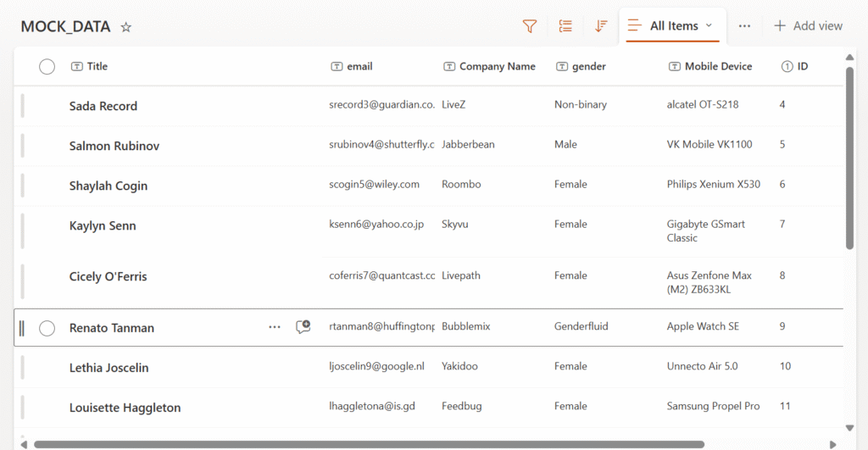Open the Kaylyn Senn item
This screenshot has width=868, height=450.
pos(103,225)
